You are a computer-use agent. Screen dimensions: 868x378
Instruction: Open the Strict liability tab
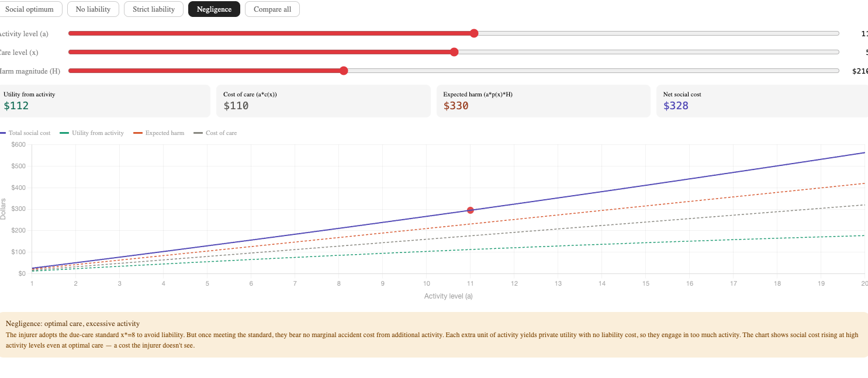[153, 9]
